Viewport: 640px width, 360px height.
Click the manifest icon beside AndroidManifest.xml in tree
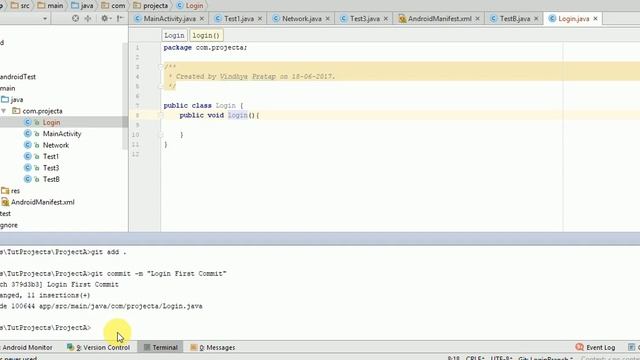coord(5,202)
